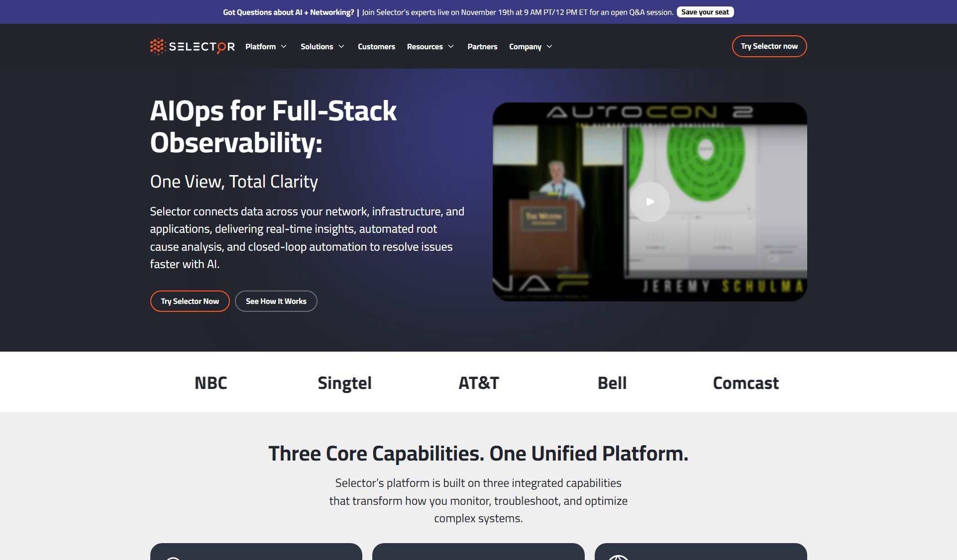Viewport: 957px width, 560px height.
Task: Click the See How It Works button
Action: coord(276,301)
